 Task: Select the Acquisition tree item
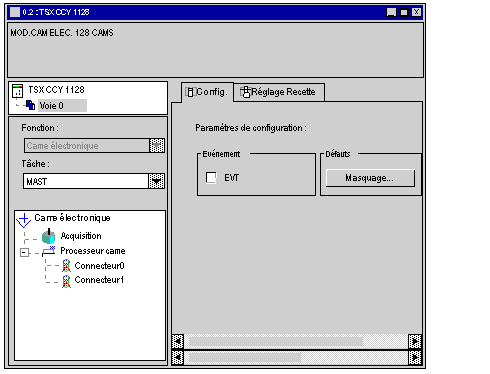coord(81,236)
